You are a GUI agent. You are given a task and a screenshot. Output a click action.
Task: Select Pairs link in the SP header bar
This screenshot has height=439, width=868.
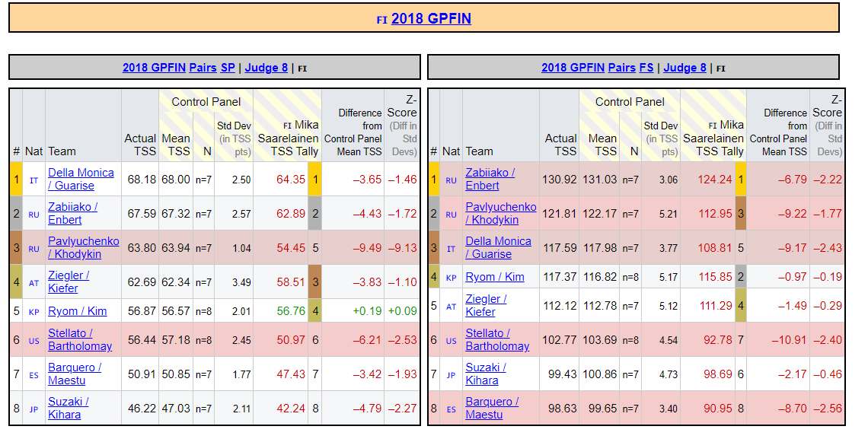[203, 67]
